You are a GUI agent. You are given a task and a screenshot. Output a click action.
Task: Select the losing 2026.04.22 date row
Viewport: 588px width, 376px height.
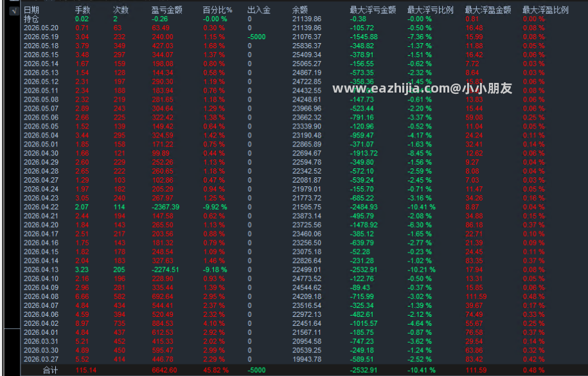coord(41,207)
